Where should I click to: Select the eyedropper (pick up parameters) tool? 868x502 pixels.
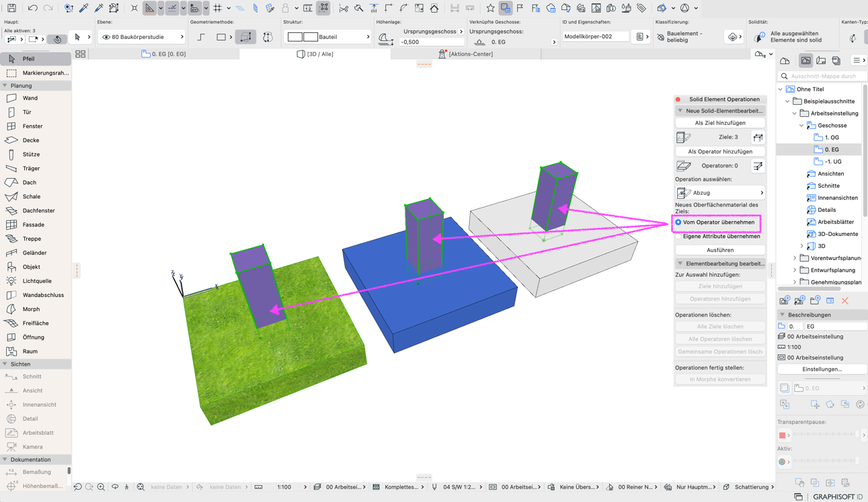pyautogui.click(x=84, y=8)
